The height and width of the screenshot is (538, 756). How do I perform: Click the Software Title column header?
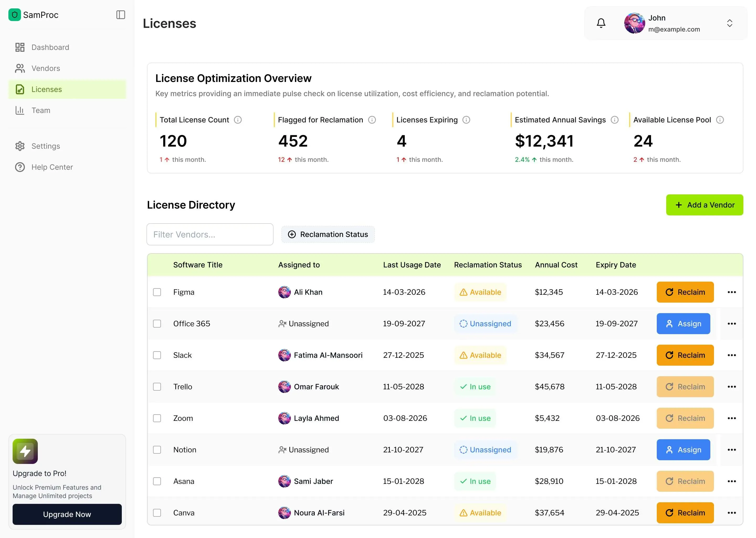pos(198,265)
